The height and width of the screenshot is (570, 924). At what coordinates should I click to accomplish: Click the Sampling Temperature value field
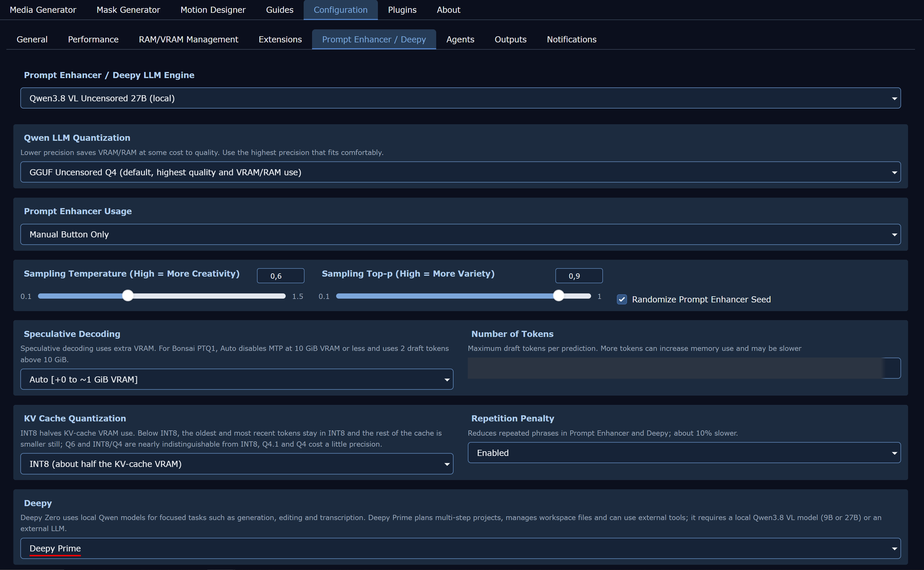click(280, 276)
